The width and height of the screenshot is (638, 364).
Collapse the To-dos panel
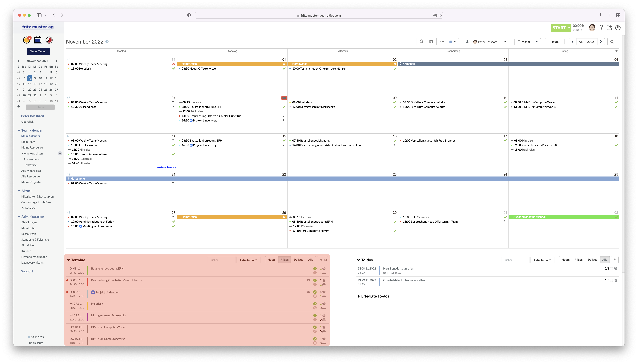point(358,260)
